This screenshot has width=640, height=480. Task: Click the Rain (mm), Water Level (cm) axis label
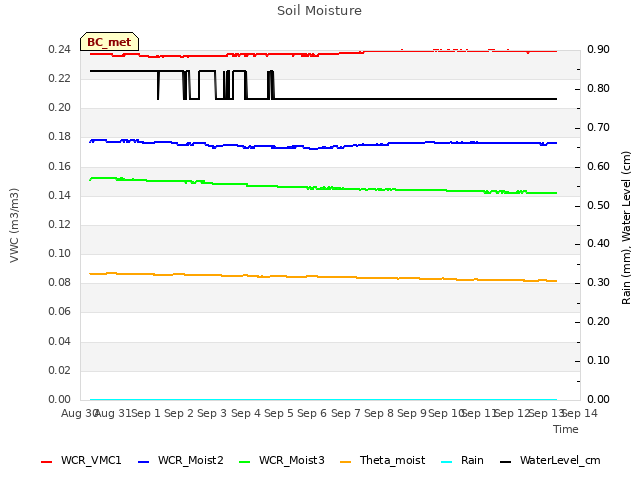point(626,228)
